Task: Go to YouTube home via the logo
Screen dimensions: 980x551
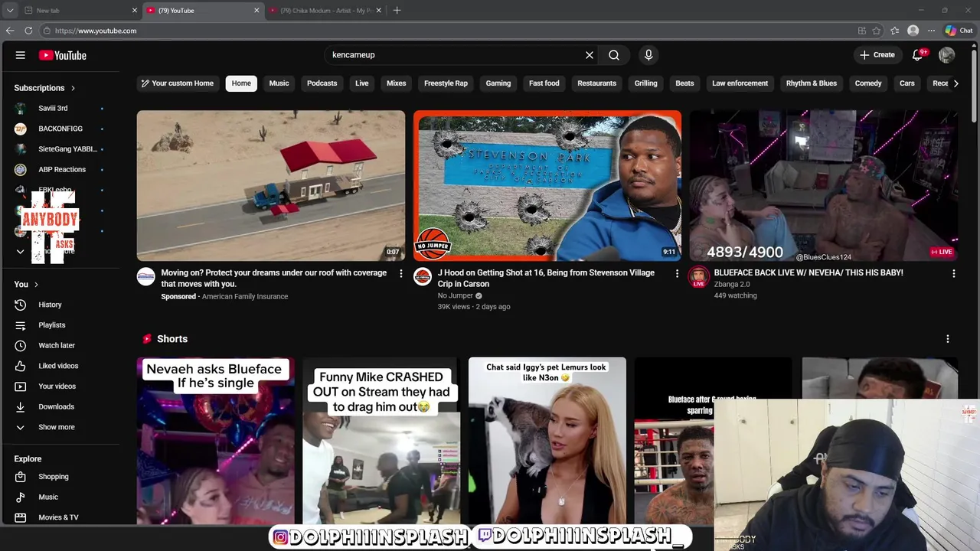Action: coord(63,55)
